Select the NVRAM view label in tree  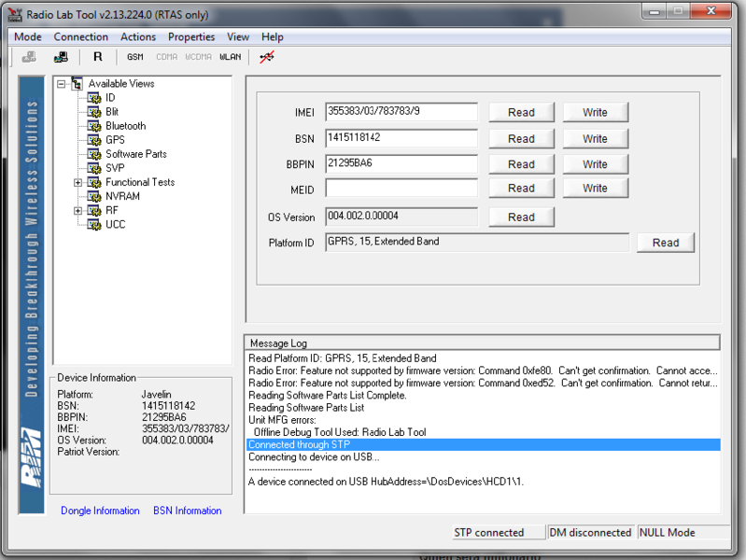[x=122, y=197]
